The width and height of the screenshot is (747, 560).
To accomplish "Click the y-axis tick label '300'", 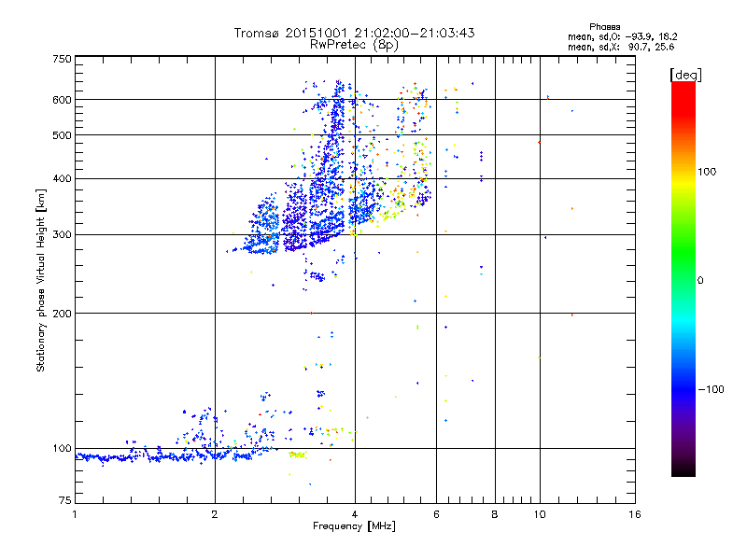I will click(x=63, y=234).
